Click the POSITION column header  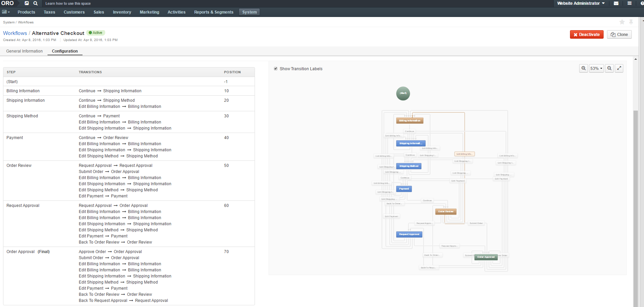tap(233, 72)
